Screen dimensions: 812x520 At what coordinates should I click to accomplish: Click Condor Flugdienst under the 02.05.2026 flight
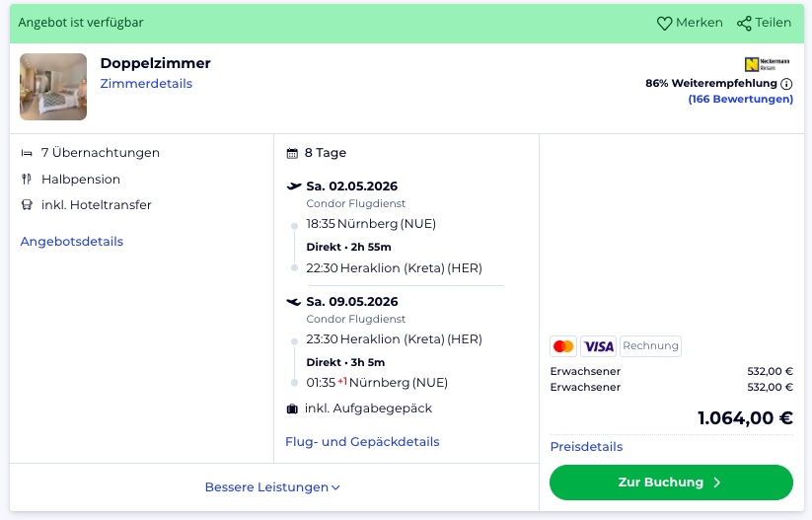tap(356, 203)
